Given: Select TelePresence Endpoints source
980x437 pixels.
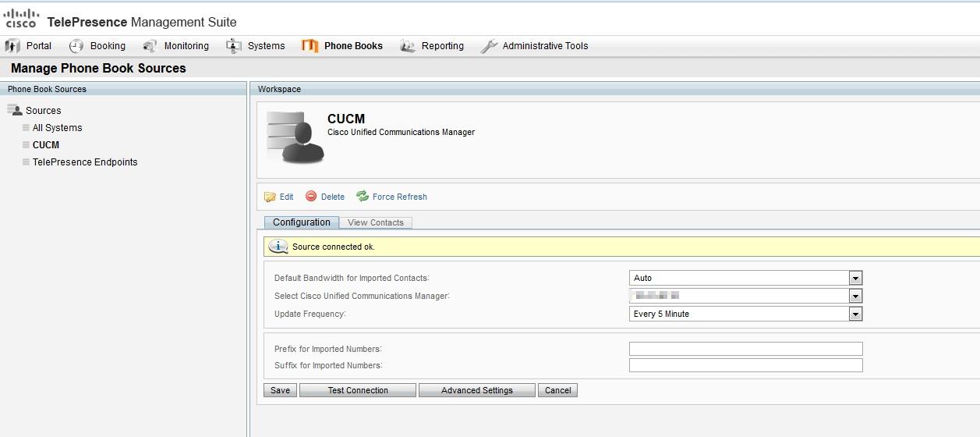Looking at the screenshot, I should pos(85,162).
